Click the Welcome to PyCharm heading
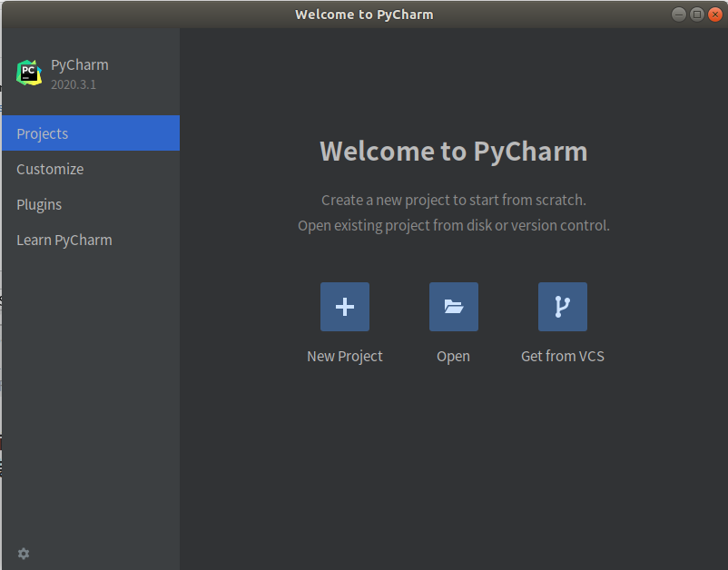This screenshot has height=570, width=728. (x=454, y=152)
